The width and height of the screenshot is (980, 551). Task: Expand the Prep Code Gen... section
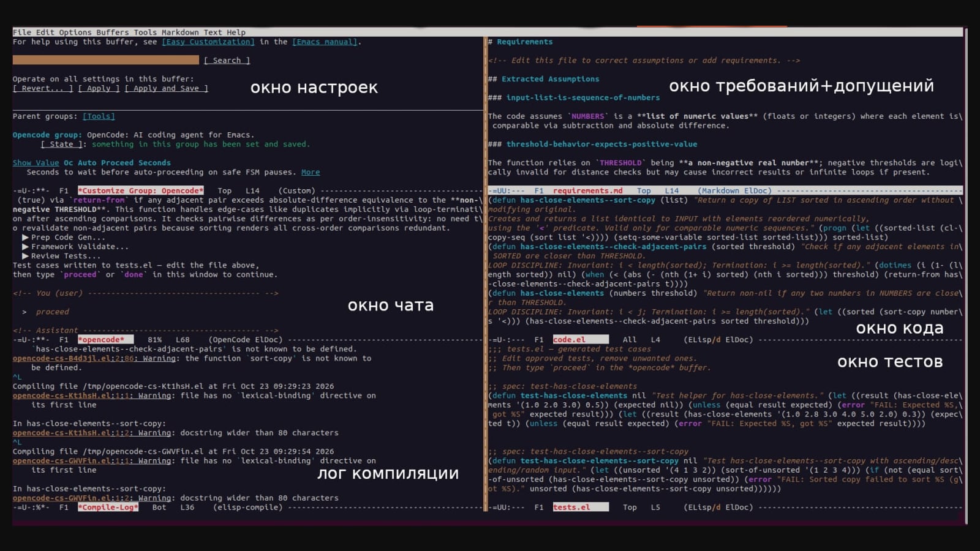pos(64,238)
